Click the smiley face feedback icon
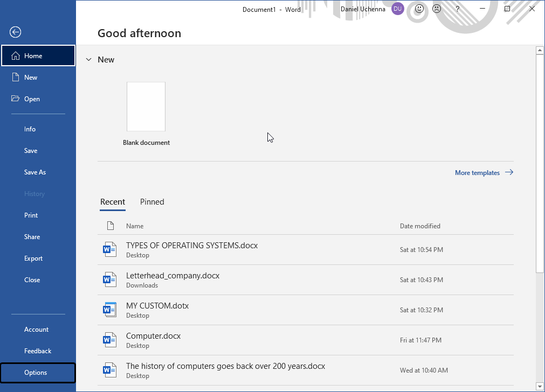 pyautogui.click(x=419, y=9)
